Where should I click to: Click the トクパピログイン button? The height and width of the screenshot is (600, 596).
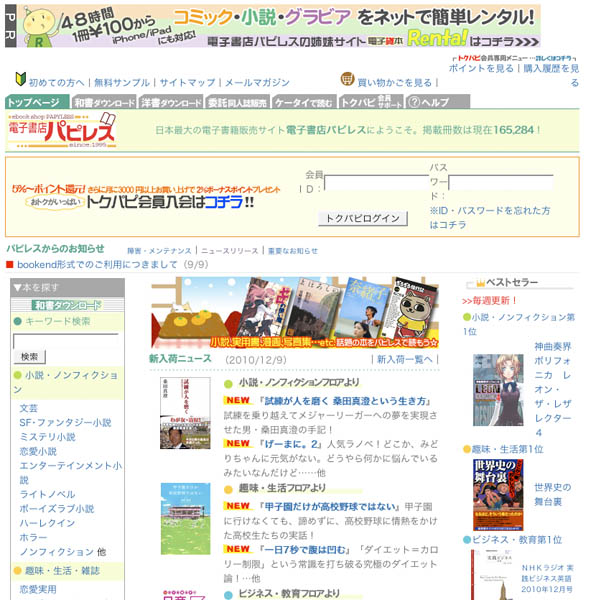tap(363, 218)
